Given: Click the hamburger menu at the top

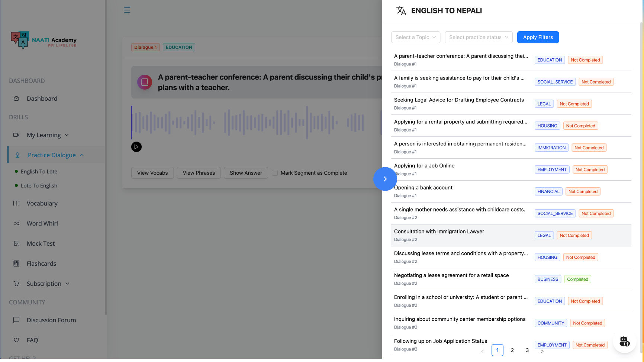Looking at the screenshot, I should click(x=127, y=10).
